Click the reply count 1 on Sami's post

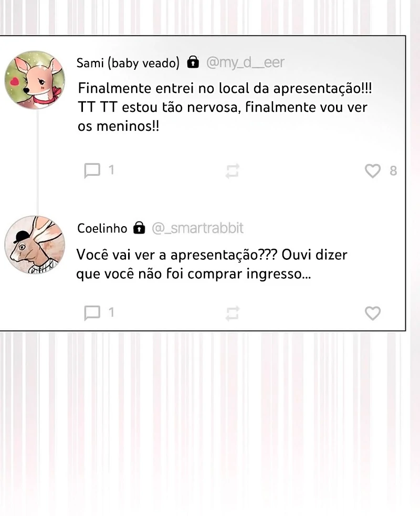(112, 170)
